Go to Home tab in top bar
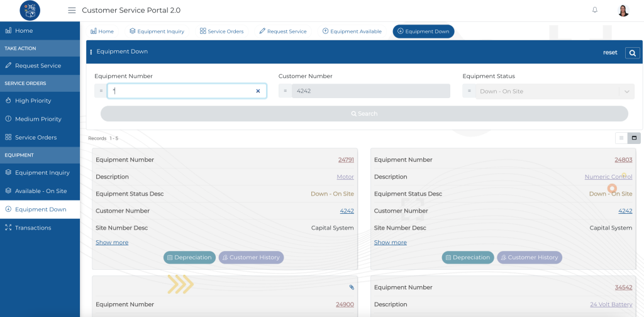This screenshot has width=644, height=317. (103, 31)
